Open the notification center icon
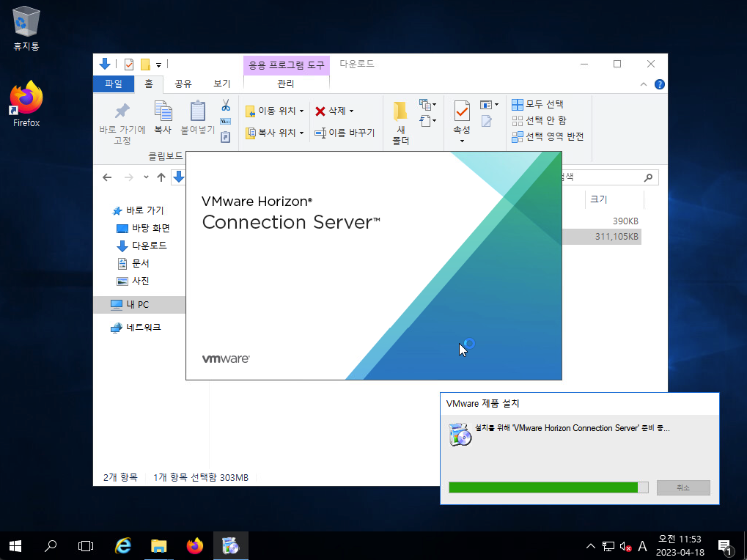The image size is (747, 560). click(x=724, y=547)
